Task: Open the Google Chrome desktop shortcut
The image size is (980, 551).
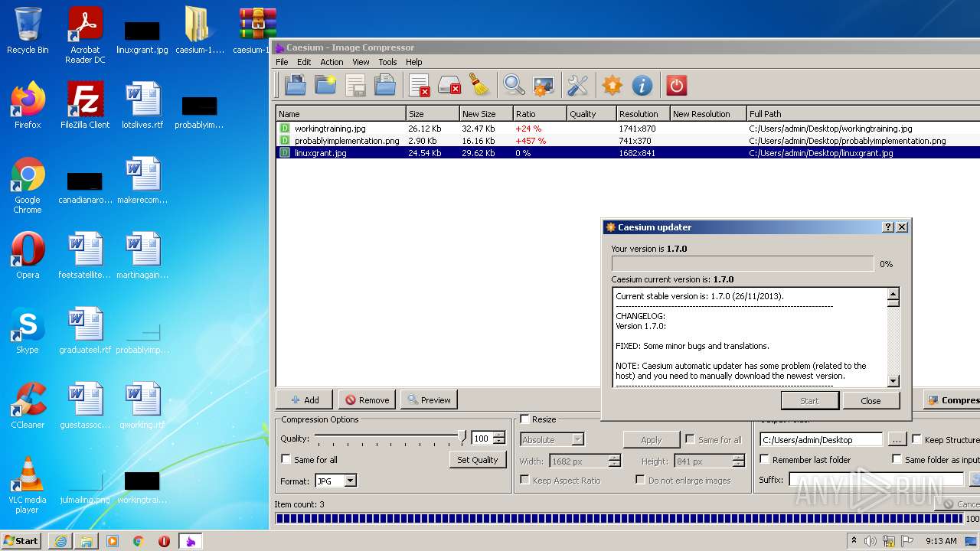Action: [x=28, y=185]
